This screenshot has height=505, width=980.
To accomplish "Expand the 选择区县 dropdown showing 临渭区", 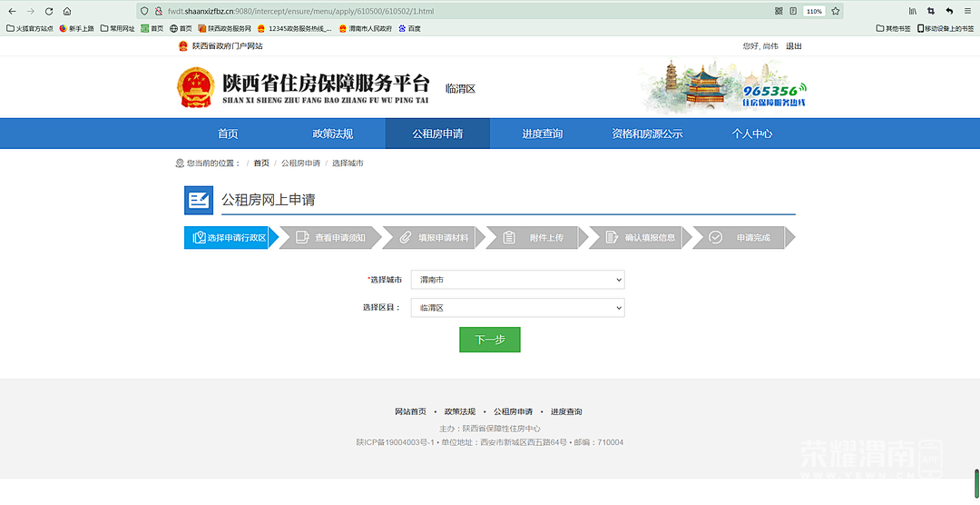I will tap(517, 308).
